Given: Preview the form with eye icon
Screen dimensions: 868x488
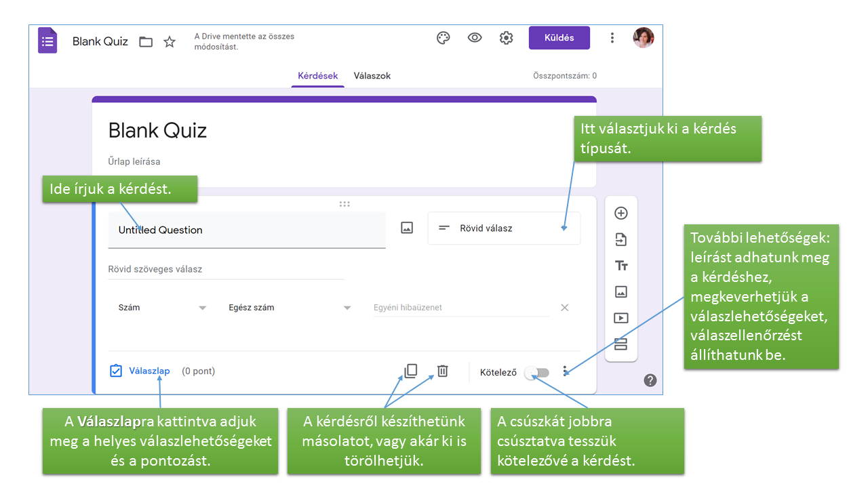Looking at the screenshot, I should tap(475, 38).
